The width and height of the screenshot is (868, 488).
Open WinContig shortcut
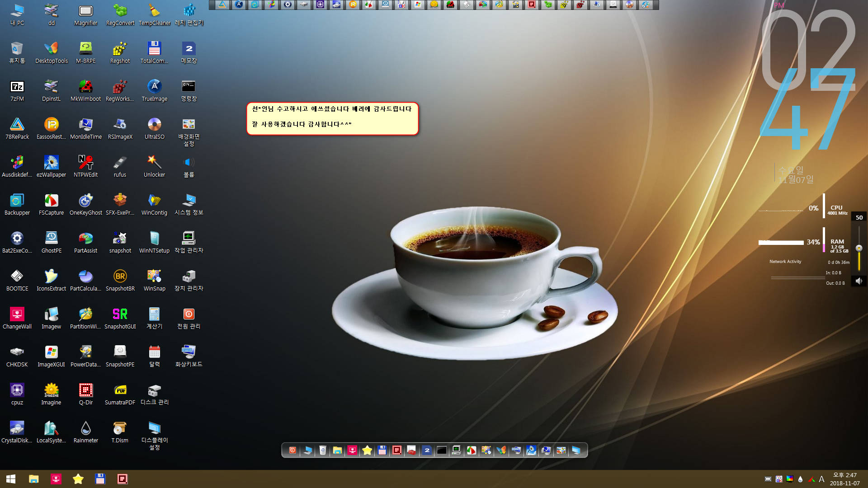click(x=155, y=204)
